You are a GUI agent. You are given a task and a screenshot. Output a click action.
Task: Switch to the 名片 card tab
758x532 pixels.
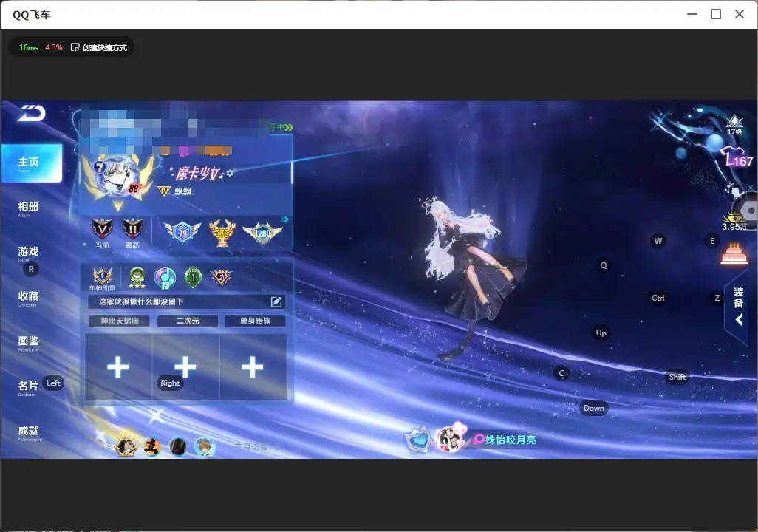pos(28,387)
